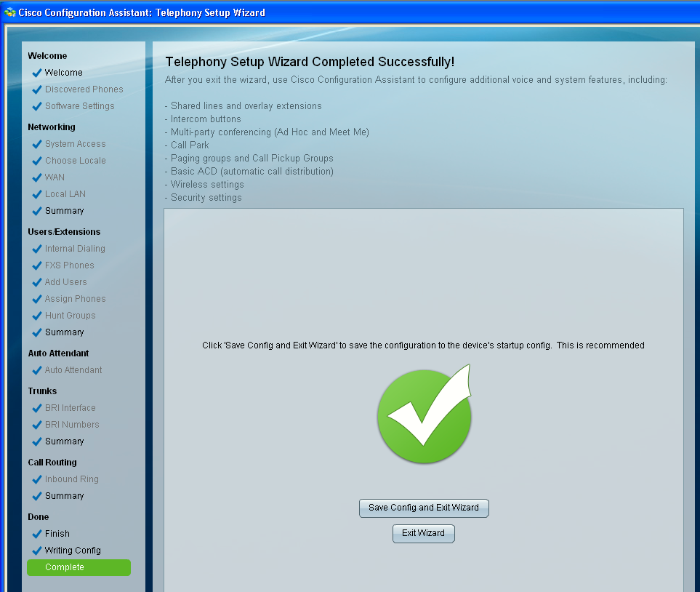This screenshot has width=700, height=592.
Task: Click the large green success checkmark icon
Action: 425,414
